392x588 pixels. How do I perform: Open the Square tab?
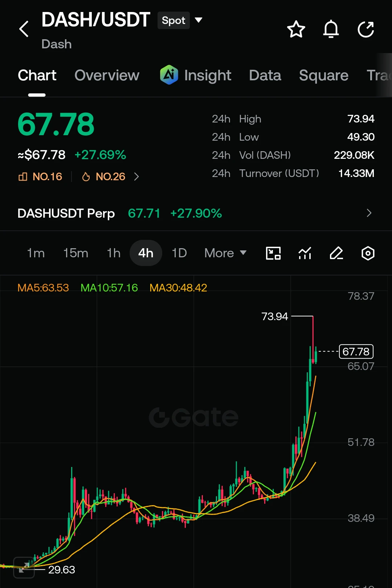[x=324, y=76]
